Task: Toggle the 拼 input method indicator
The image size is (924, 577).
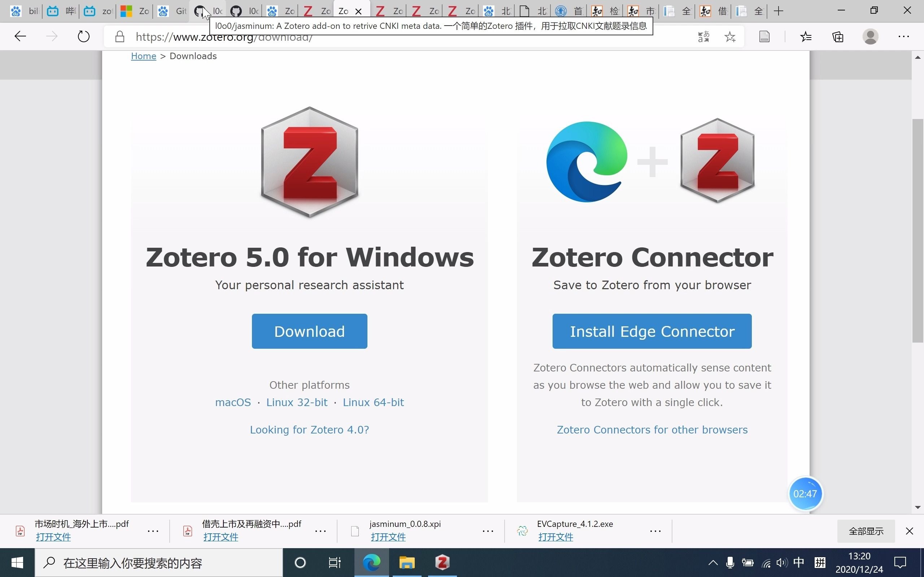Action: click(820, 562)
